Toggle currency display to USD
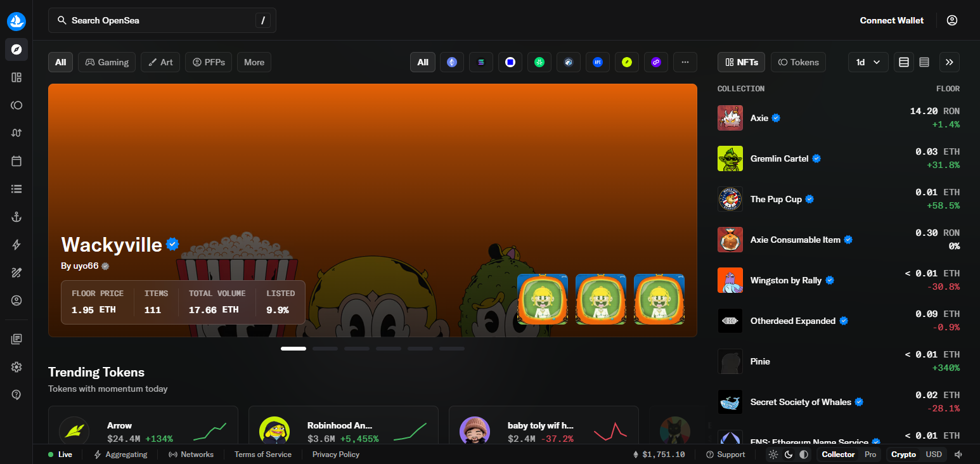980x464 pixels. click(934, 454)
